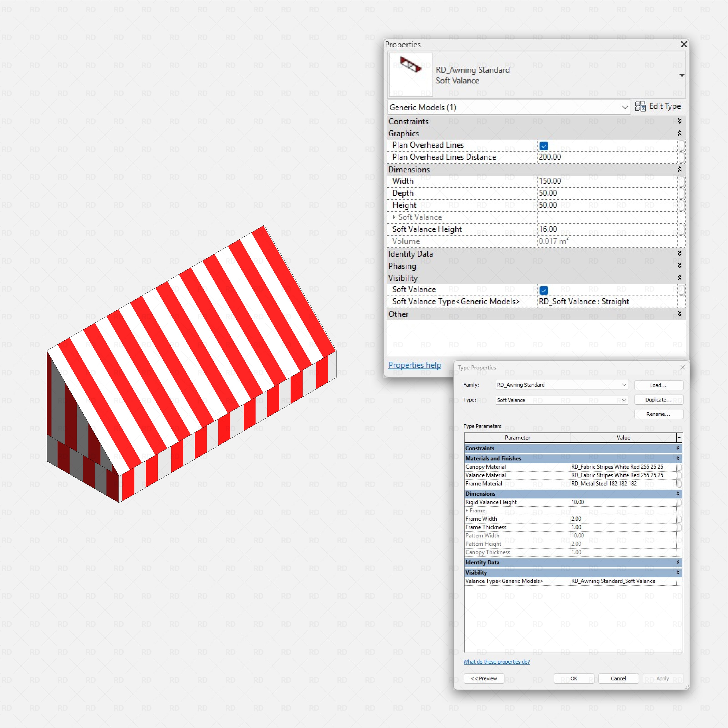The width and height of the screenshot is (728, 728).
Task: Click the Soft Valance Height value 16.00
Action: coord(607,230)
